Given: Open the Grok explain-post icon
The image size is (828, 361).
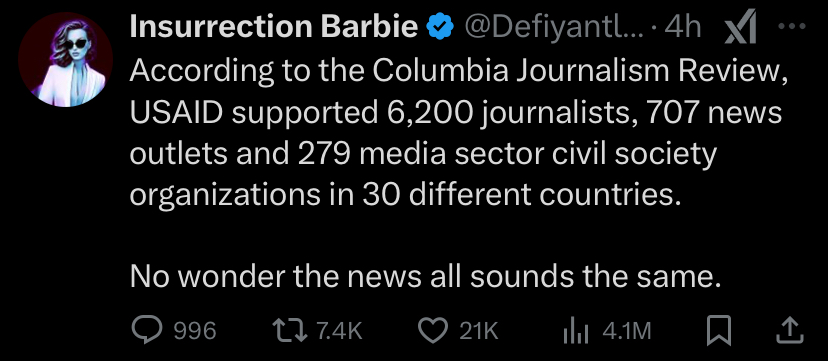Looking at the screenshot, I should click(x=740, y=27).
